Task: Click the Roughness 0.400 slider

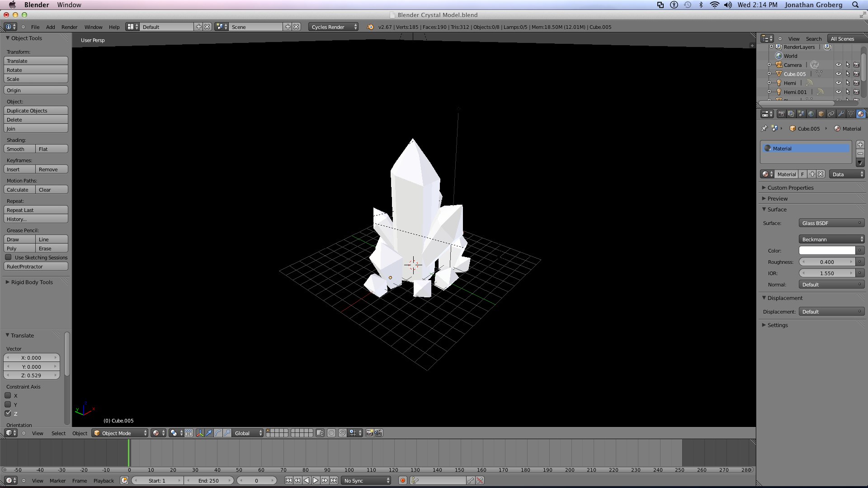Action: [x=827, y=262]
